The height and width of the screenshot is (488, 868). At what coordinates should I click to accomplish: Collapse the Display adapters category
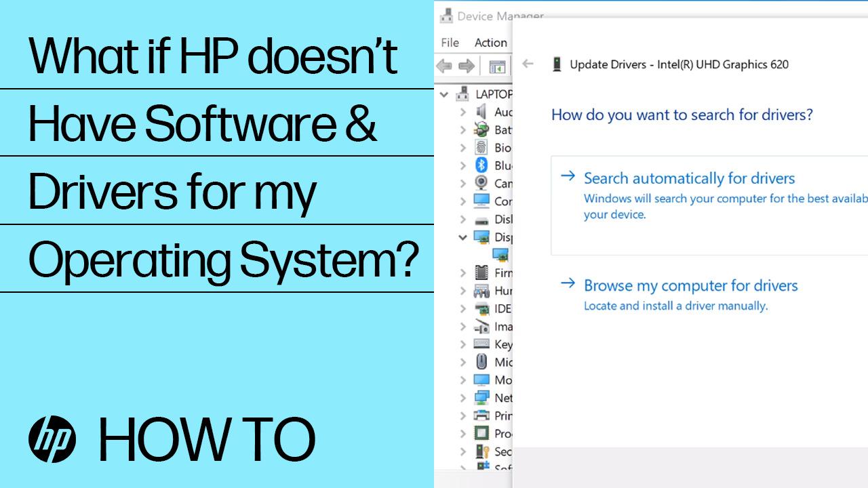click(463, 237)
